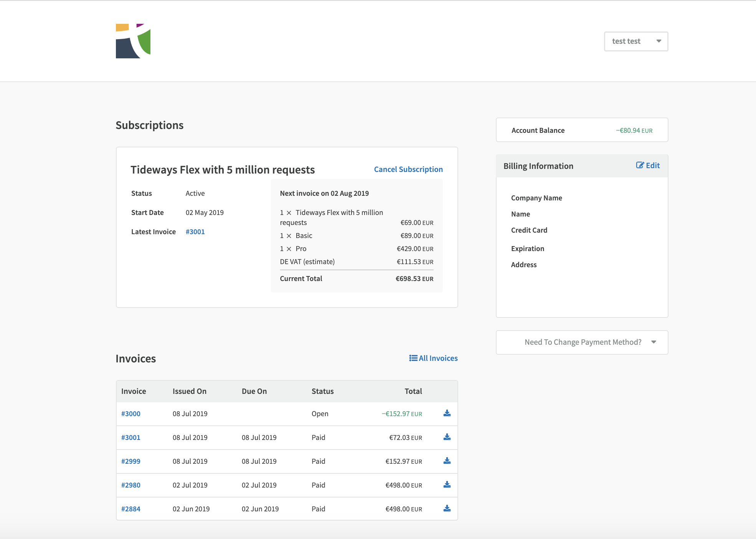Click the Address label

(524, 265)
